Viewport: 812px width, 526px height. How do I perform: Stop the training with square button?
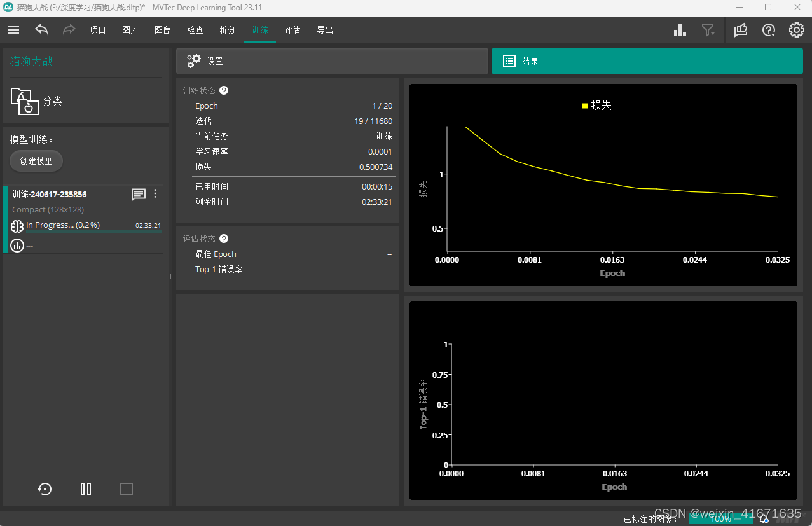click(127, 488)
